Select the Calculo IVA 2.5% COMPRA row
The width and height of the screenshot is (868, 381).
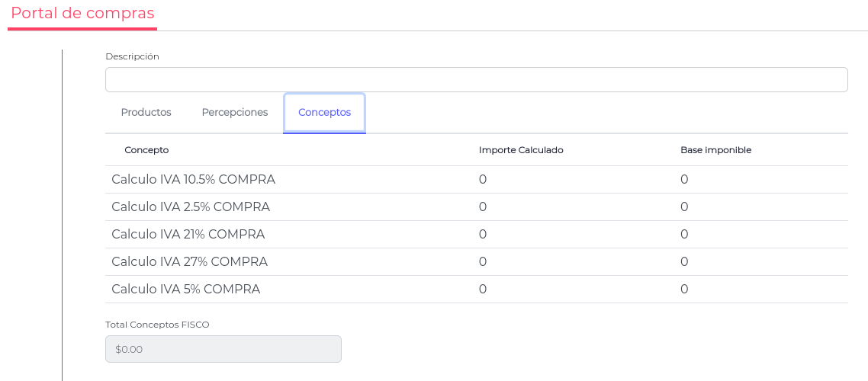(x=191, y=207)
